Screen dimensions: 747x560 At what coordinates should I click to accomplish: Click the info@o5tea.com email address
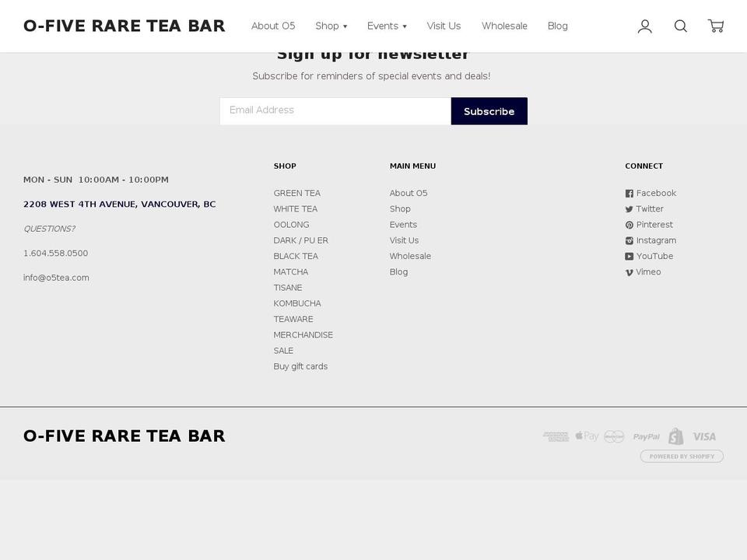(x=56, y=278)
